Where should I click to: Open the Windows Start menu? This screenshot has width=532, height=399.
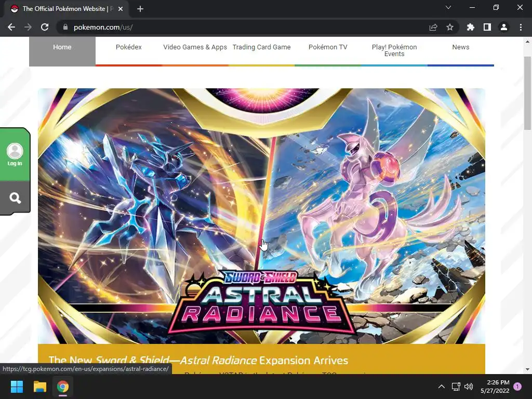[17, 387]
